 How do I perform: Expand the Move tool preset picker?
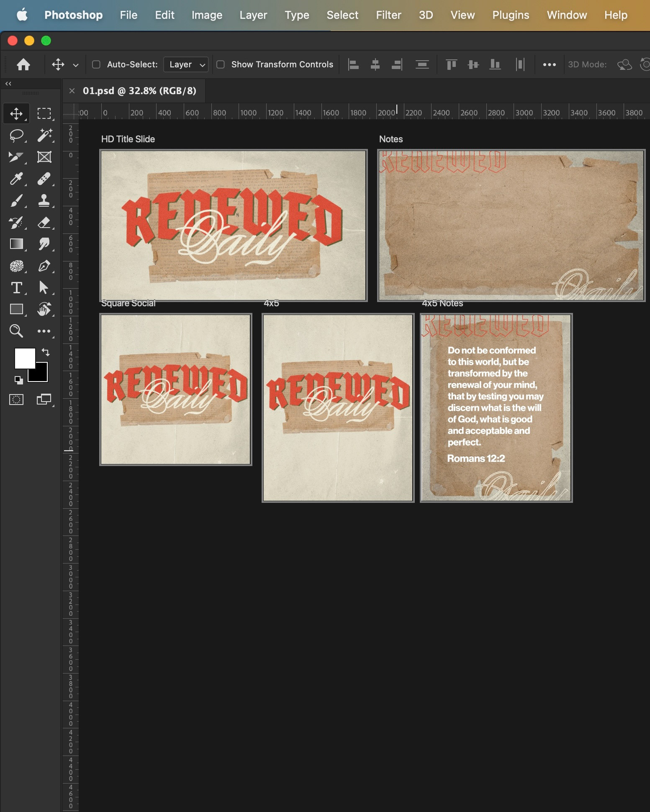(x=76, y=65)
